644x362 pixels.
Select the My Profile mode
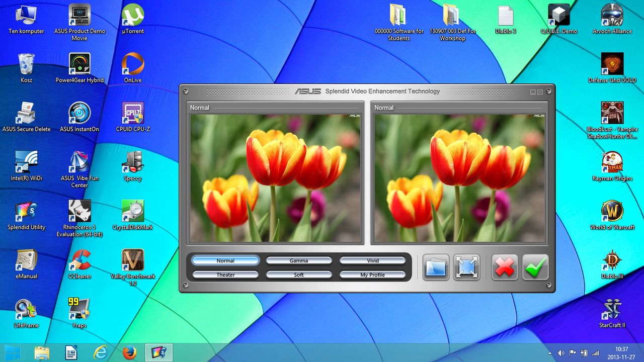click(x=373, y=275)
